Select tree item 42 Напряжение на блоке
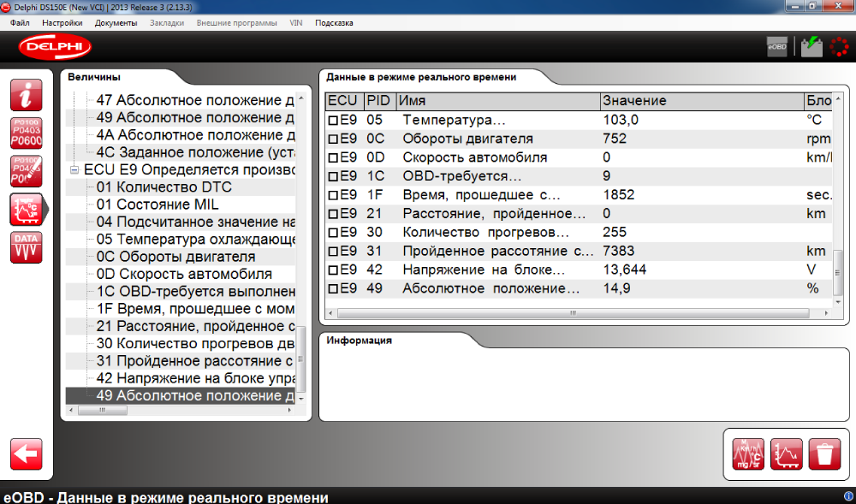This screenshot has width=856, height=504. point(195,378)
